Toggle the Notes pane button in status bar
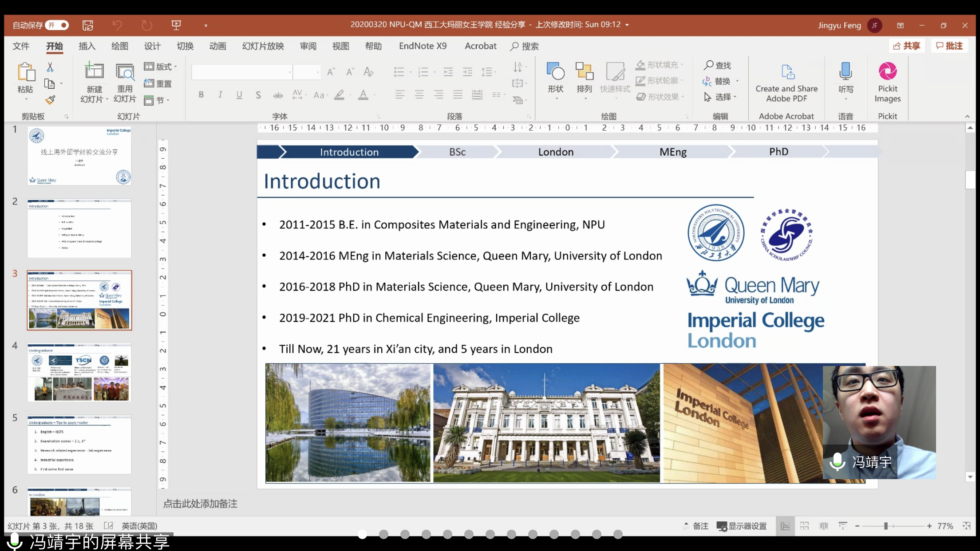Screen dimensions: 980x551 pos(696,526)
